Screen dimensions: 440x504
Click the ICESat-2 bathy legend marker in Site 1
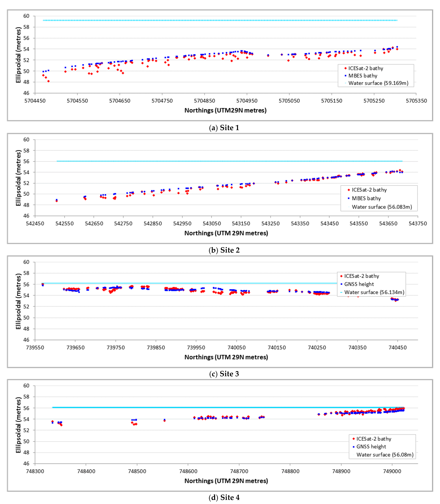(x=345, y=68)
